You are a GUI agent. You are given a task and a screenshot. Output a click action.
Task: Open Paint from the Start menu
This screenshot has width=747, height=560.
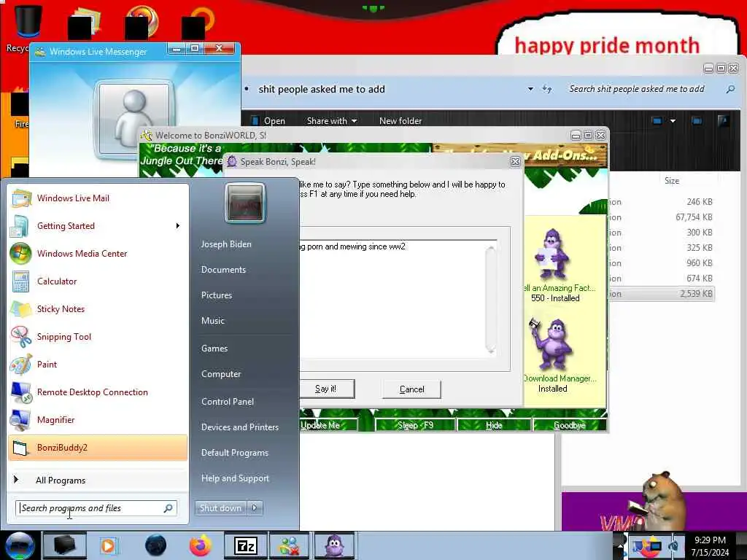coord(98,365)
